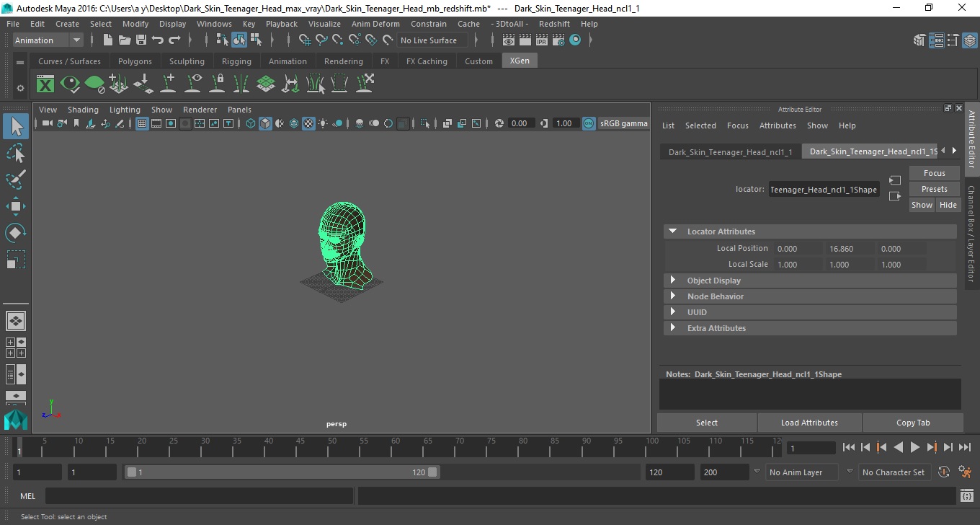980x525 pixels.
Task: Toggle smooth shade all cube button
Action: 265,123
